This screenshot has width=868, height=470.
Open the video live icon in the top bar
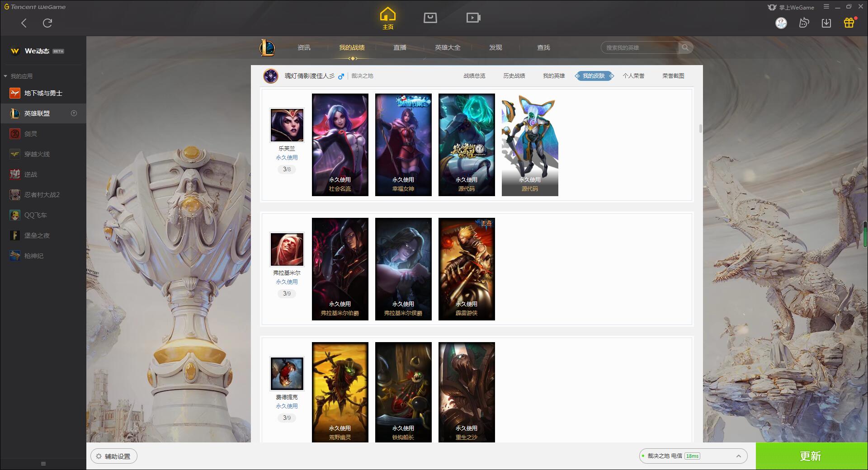click(473, 18)
